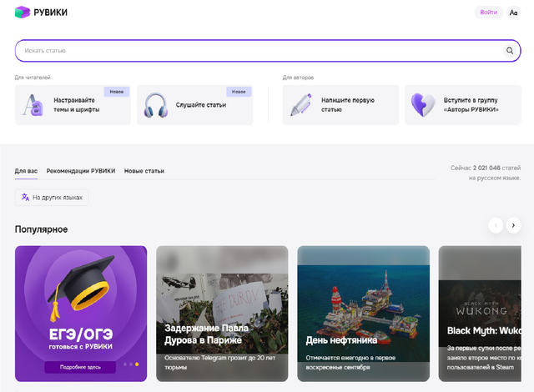The image size is (534, 392).
Task: Open the День нефтяника article card
Action: coord(363,313)
